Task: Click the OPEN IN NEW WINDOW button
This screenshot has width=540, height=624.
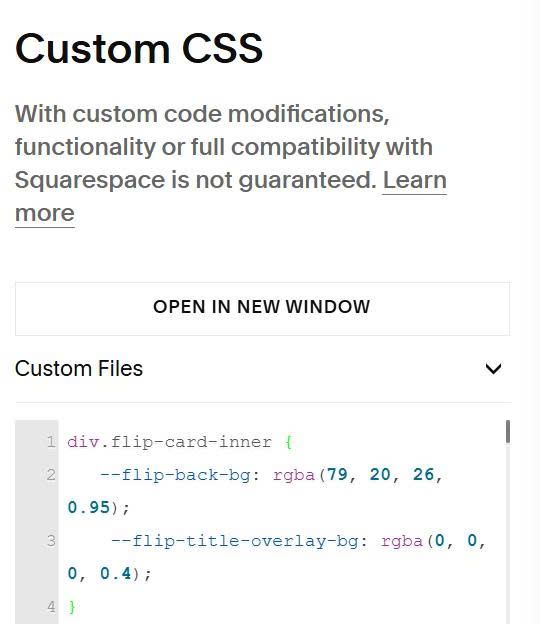Action: (x=262, y=309)
